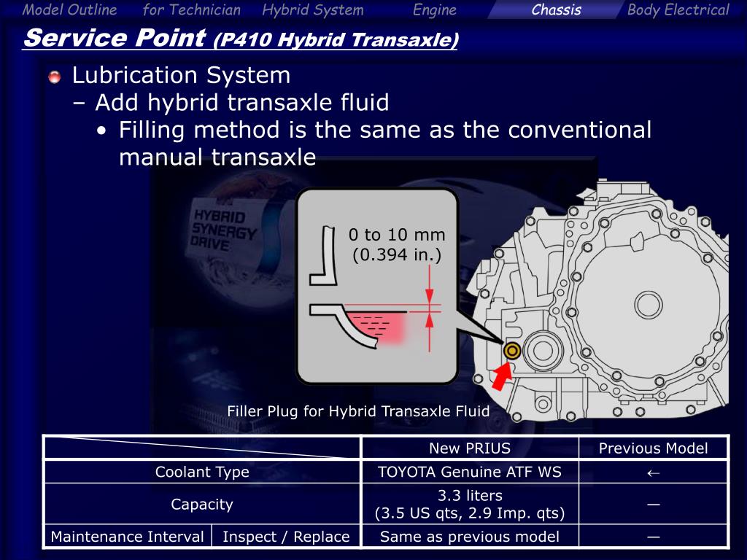Open the Model Outline tab
747x560 pixels.
click(69, 9)
